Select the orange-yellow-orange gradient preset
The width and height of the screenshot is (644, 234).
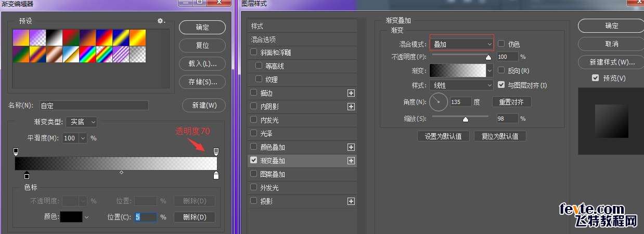click(x=137, y=37)
